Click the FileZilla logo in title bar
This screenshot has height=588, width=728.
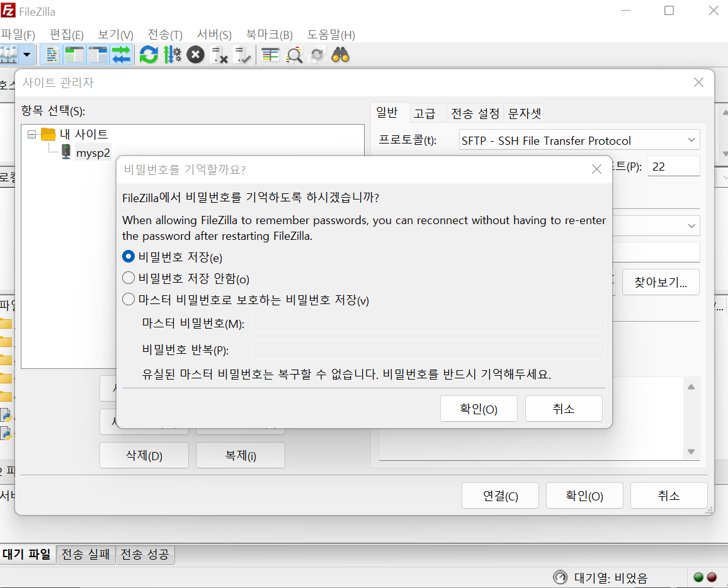click(x=8, y=10)
